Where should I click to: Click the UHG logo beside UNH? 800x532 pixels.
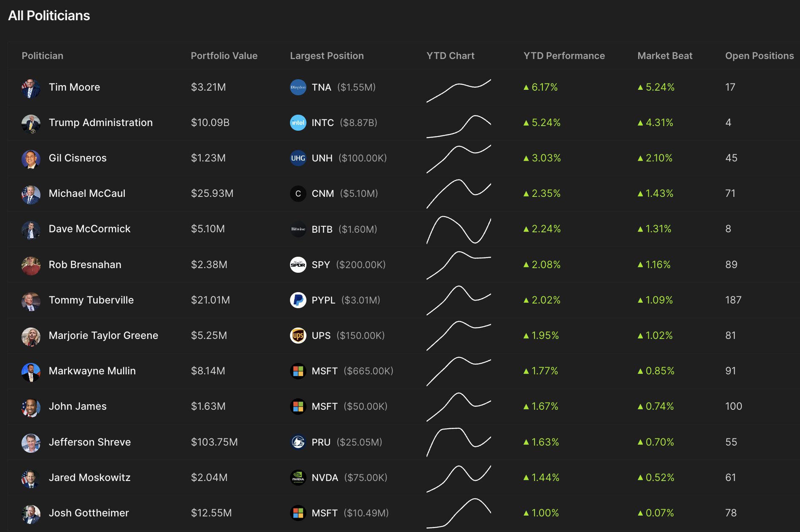click(x=298, y=158)
